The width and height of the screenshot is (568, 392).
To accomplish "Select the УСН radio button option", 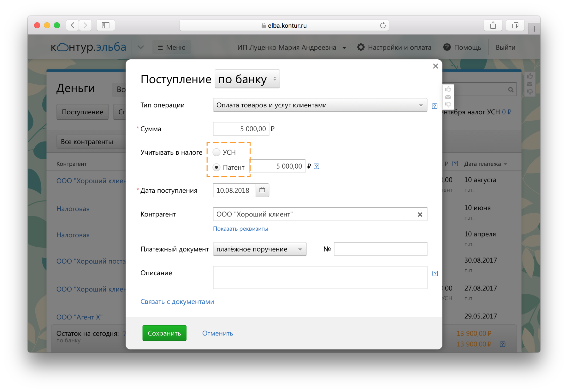I will (216, 152).
